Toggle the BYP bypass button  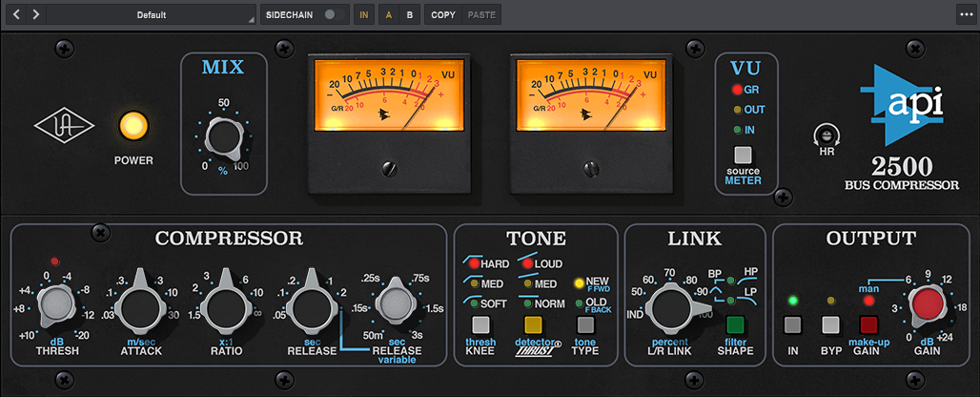click(x=830, y=324)
